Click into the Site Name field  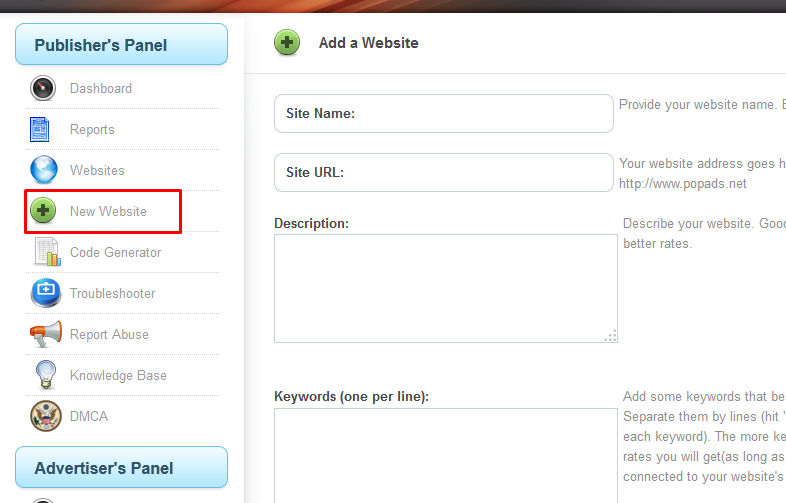(480, 114)
